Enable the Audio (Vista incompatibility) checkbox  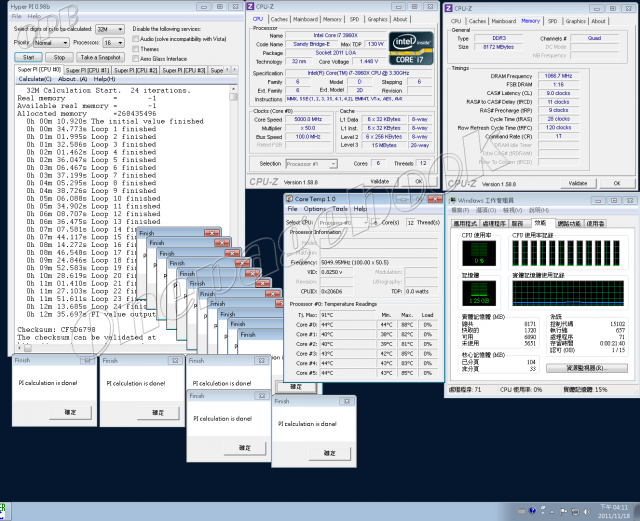pyautogui.click(x=136, y=39)
